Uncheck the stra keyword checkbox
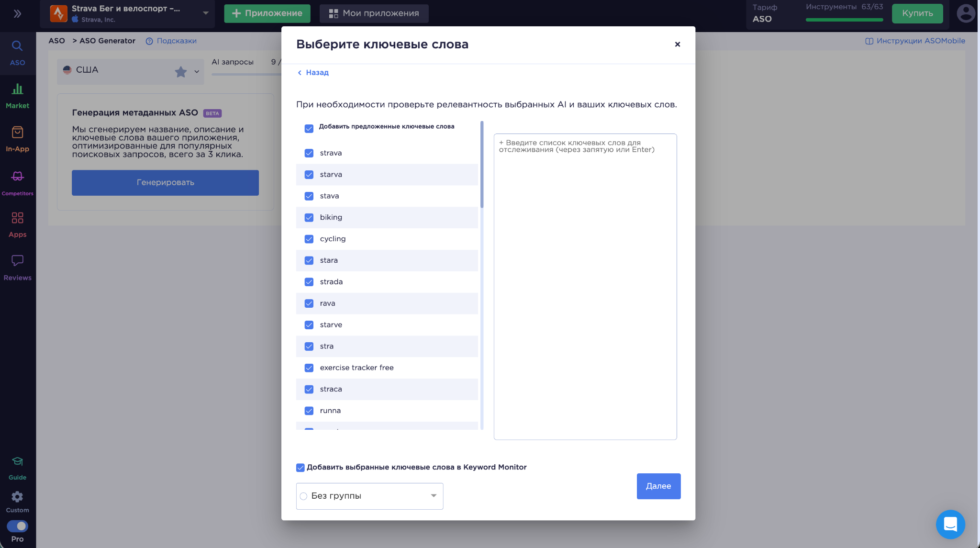This screenshot has width=980, height=548. coord(309,347)
